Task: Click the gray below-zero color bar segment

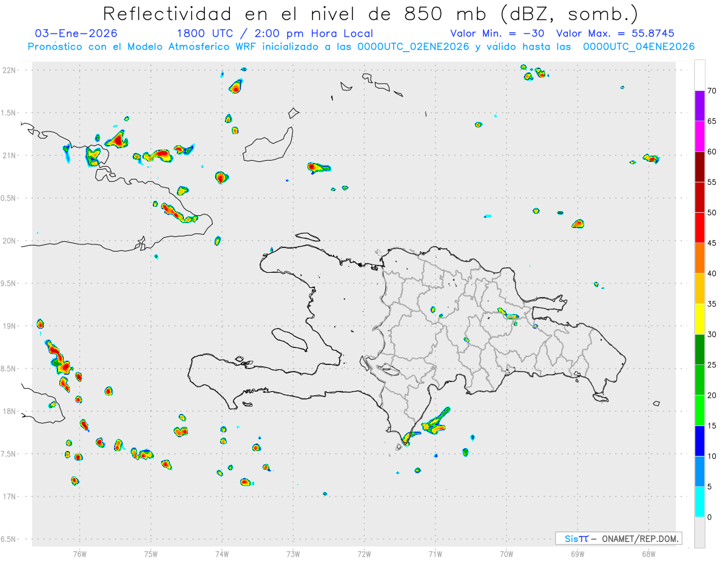Action: (x=699, y=532)
